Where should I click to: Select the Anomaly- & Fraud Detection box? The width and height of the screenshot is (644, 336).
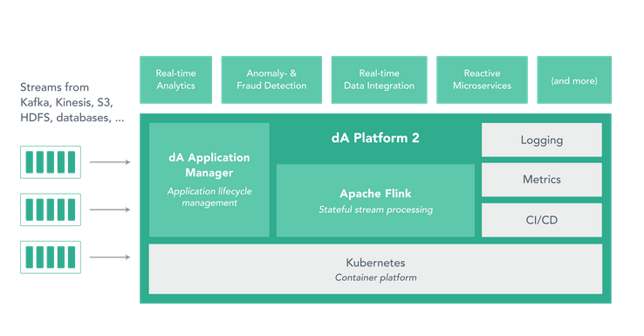coord(271,79)
